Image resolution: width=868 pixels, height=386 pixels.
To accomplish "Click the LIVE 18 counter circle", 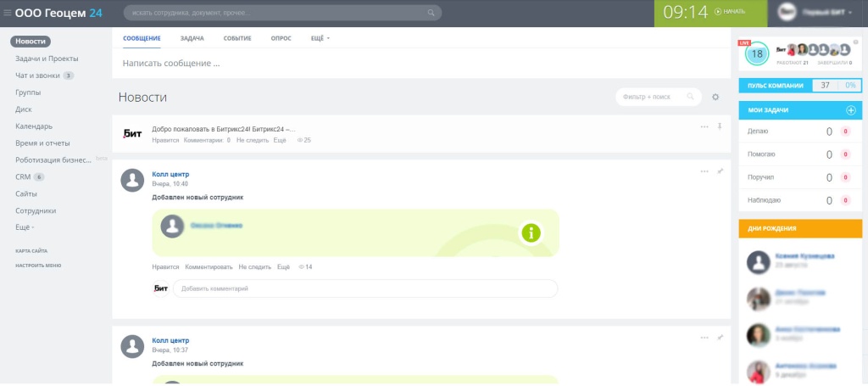I will pyautogui.click(x=757, y=54).
